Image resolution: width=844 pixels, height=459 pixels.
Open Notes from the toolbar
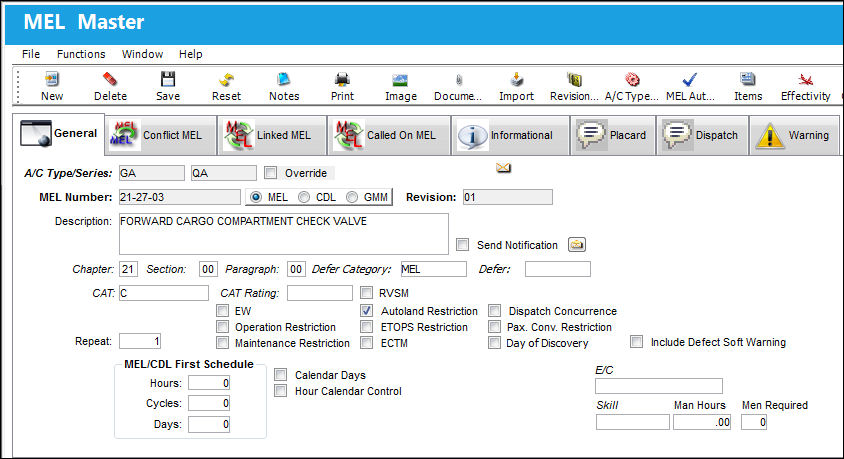tap(284, 80)
